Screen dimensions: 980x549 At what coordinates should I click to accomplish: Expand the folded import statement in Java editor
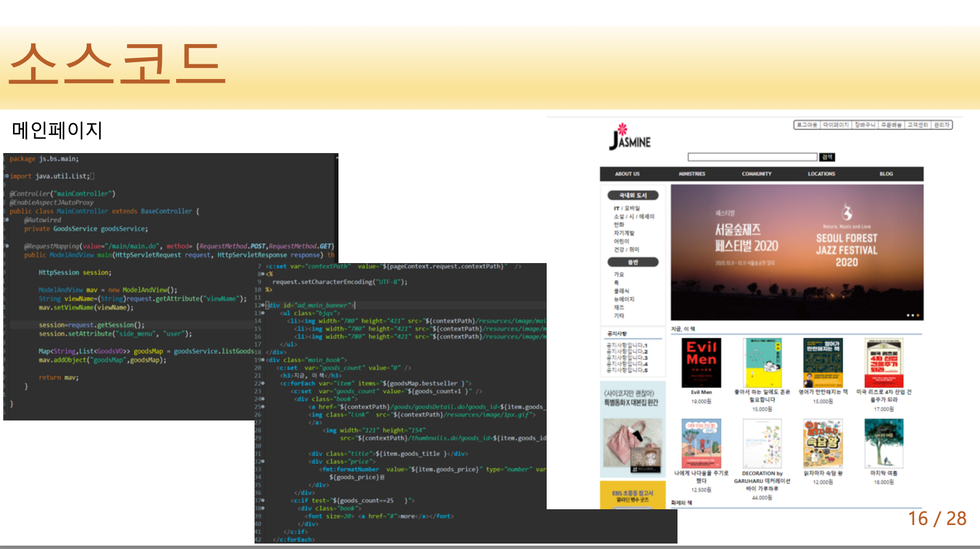pos(6,176)
